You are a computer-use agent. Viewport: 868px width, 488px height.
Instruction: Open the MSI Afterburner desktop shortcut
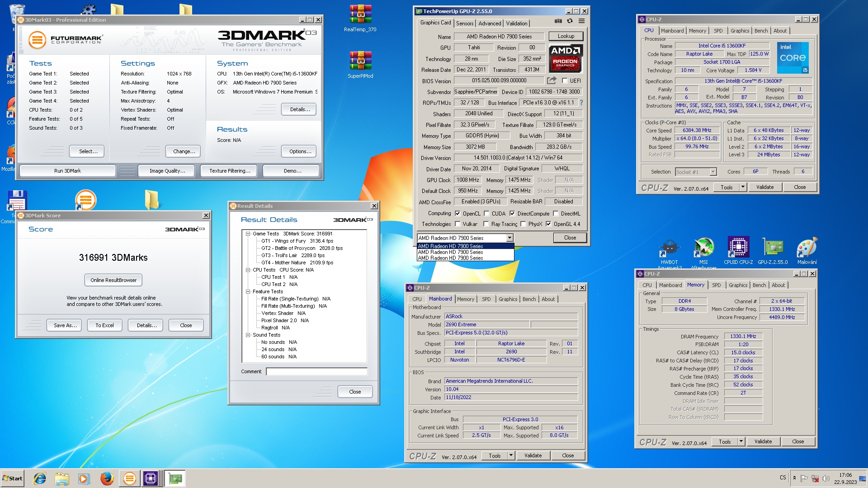coord(704,252)
